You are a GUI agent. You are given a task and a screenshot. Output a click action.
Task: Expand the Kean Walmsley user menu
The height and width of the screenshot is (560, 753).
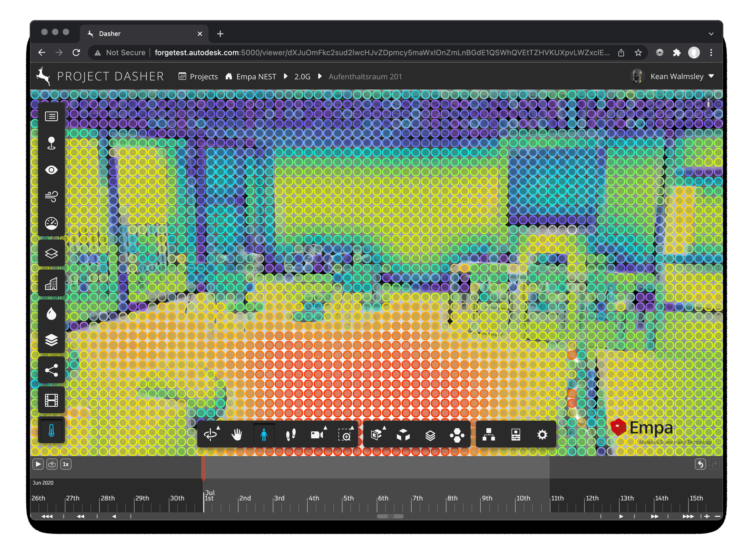tap(677, 77)
